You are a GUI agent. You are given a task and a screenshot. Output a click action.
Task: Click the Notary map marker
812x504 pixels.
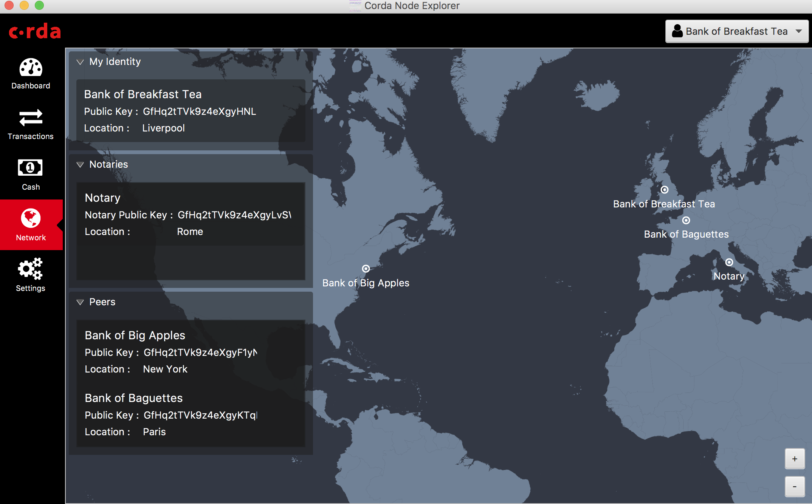pyautogui.click(x=729, y=262)
